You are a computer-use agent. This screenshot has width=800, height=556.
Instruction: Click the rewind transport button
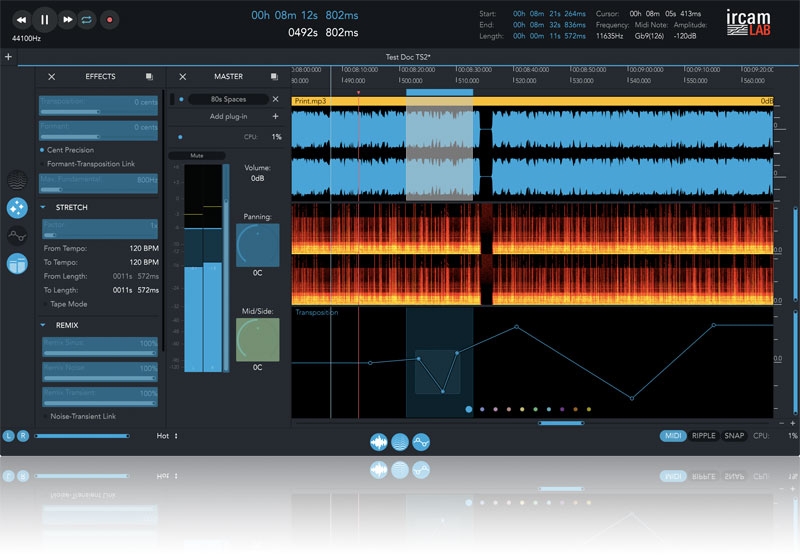point(20,19)
